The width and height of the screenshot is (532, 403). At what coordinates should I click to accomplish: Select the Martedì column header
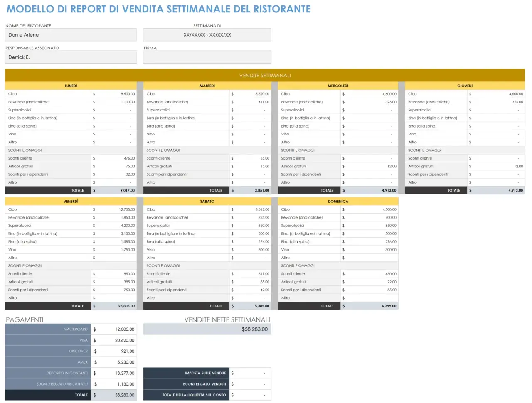click(x=207, y=86)
